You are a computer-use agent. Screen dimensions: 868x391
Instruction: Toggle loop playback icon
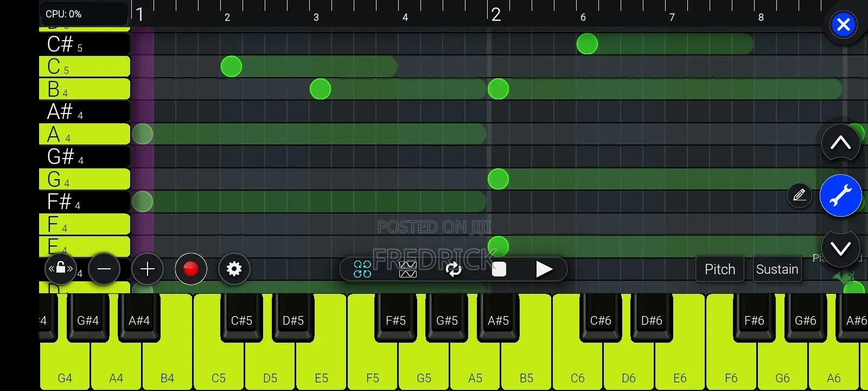[454, 269]
